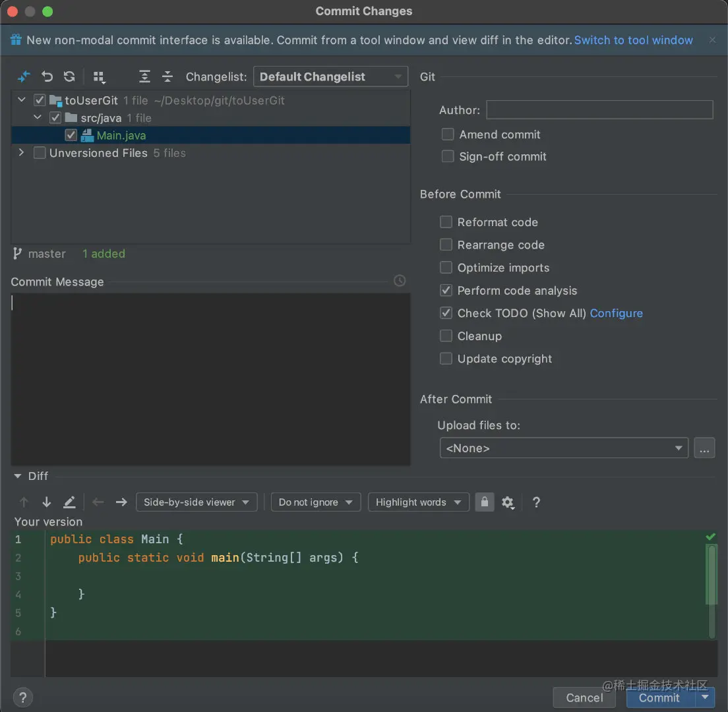This screenshot has height=712, width=728.
Task: Collapse the toUserGit tree node
Action: [21, 100]
